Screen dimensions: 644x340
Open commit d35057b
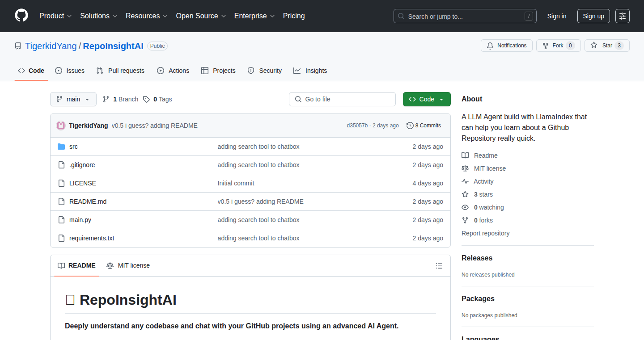pyautogui.click(x=357, y=126)
